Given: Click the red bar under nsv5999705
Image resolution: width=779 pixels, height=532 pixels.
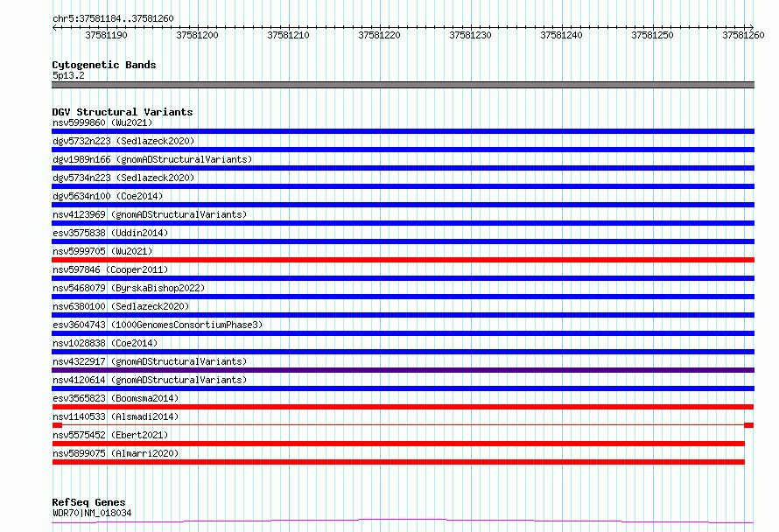Looking at the screenshot, I should 403,260.
